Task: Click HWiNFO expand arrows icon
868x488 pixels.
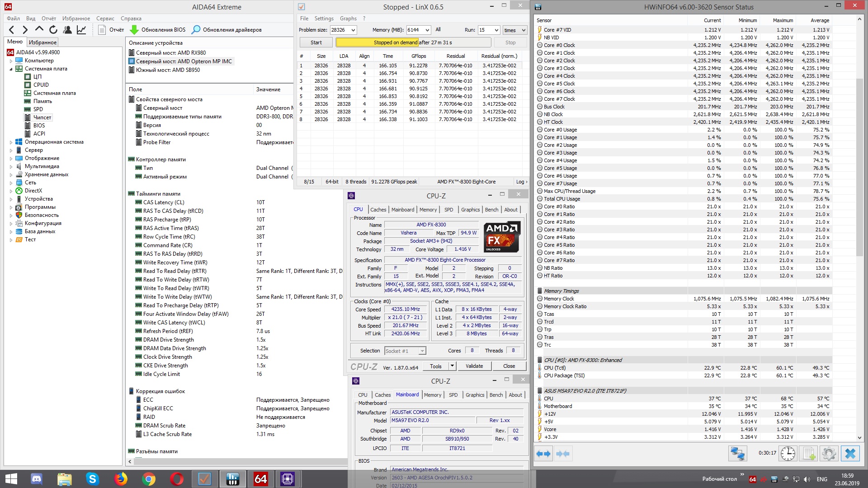Action: (543, 453)
